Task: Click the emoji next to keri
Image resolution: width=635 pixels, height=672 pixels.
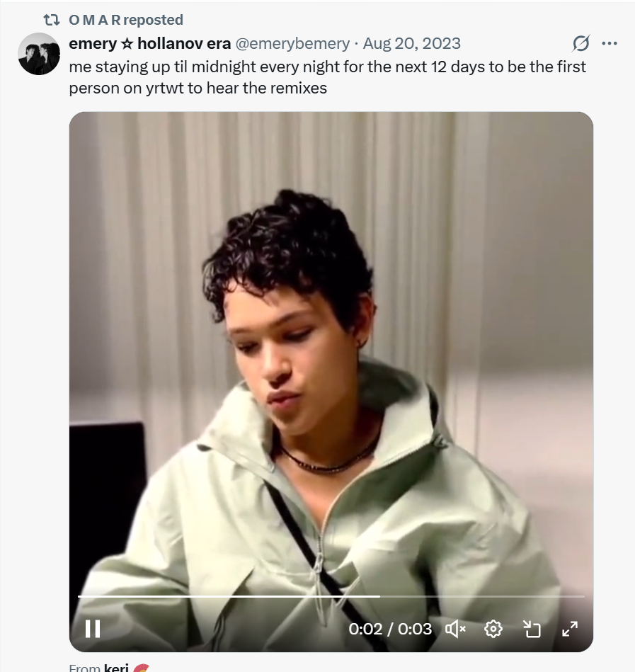Action: tap(141, 668)
